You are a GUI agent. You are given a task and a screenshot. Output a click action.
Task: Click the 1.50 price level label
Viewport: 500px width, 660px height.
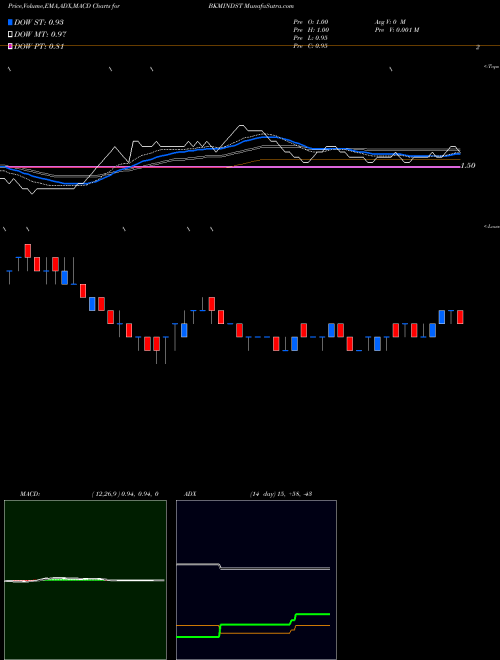point(468,166)
